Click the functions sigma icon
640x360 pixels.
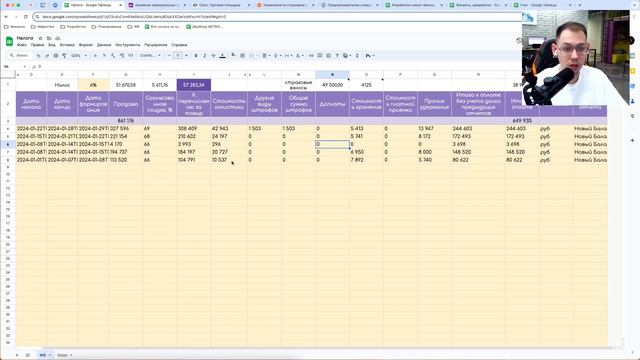tap(357, 56)
